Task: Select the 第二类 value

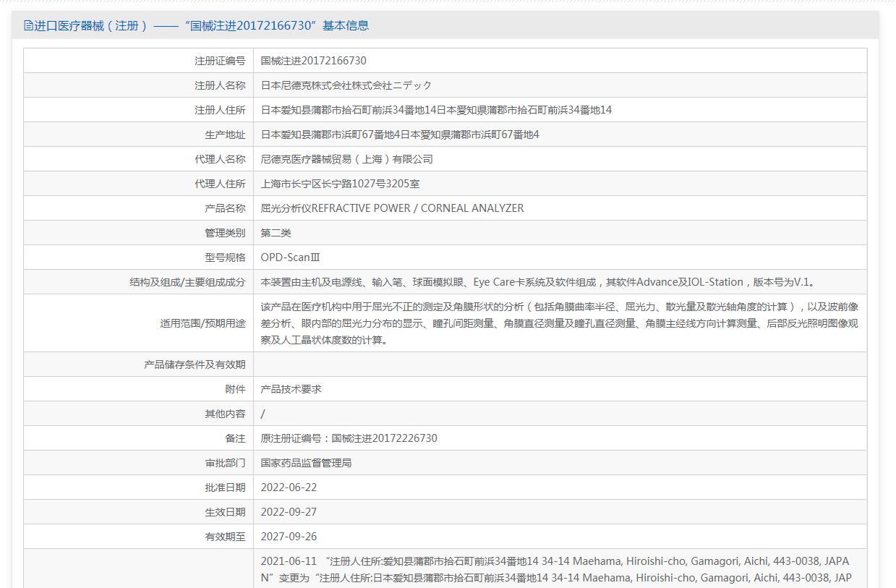Action: [x=276, y=233]
